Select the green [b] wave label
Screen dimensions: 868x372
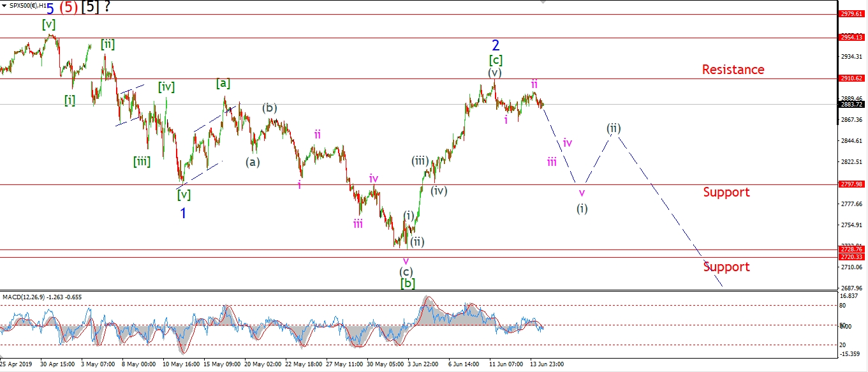coord(408,283)
